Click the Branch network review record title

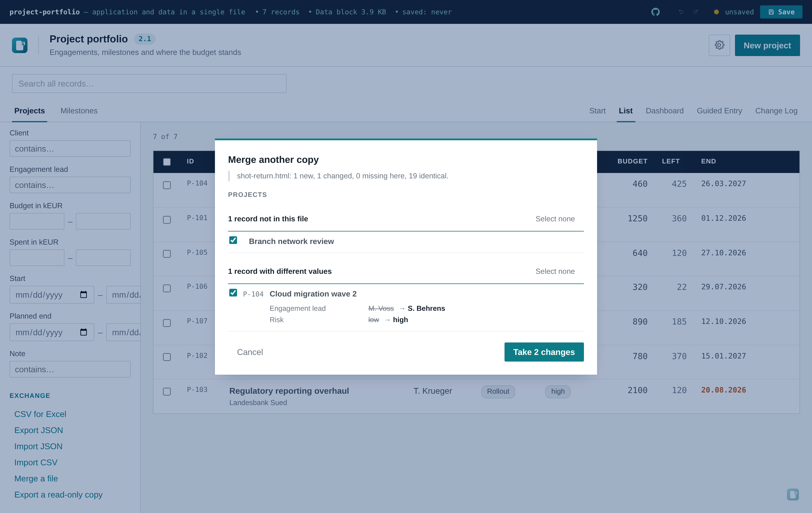(x=291, y=242)
